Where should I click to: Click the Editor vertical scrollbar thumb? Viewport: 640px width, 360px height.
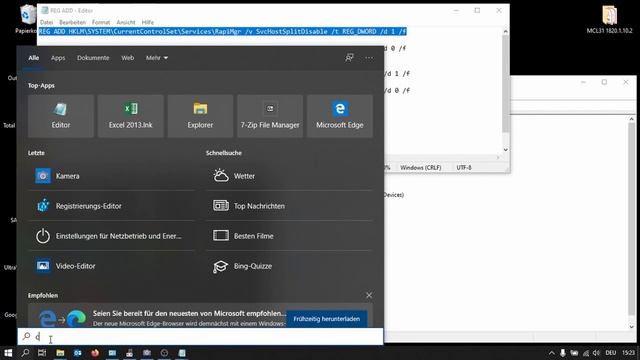click(505, 84)
